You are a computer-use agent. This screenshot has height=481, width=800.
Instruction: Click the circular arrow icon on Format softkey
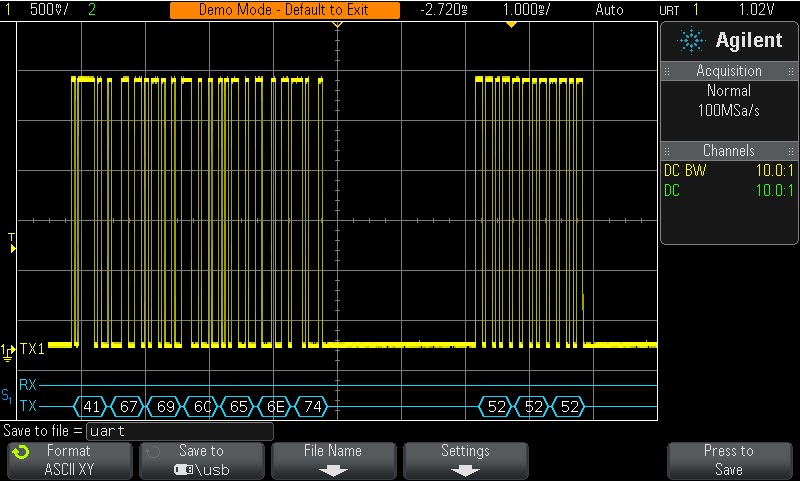click(x=21, y=452)
